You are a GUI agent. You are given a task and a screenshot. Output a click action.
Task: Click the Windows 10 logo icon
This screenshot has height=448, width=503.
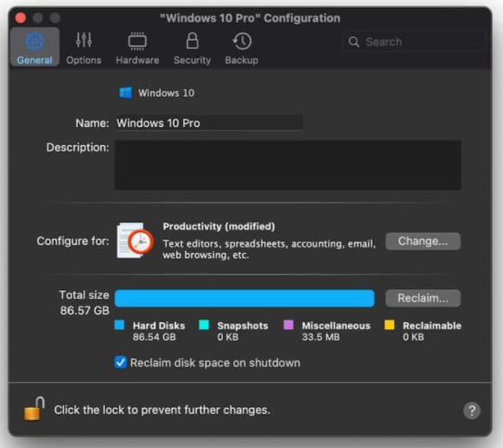pyautogui.click(x=125, y=93)
